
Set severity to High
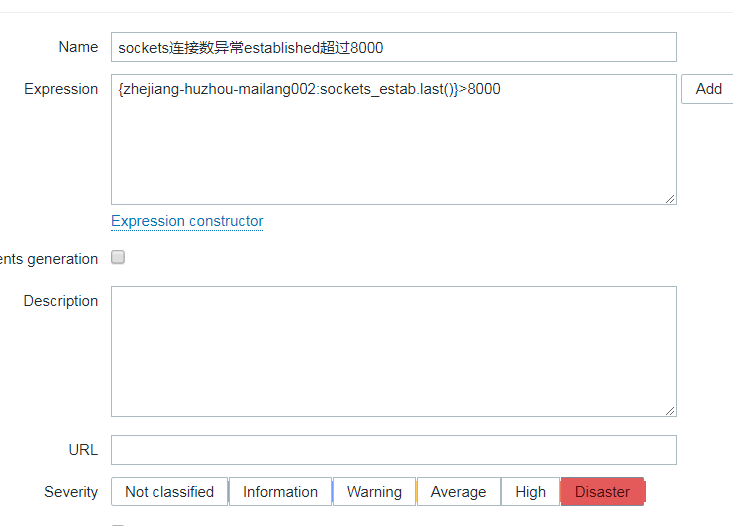[x=530, y=491]
